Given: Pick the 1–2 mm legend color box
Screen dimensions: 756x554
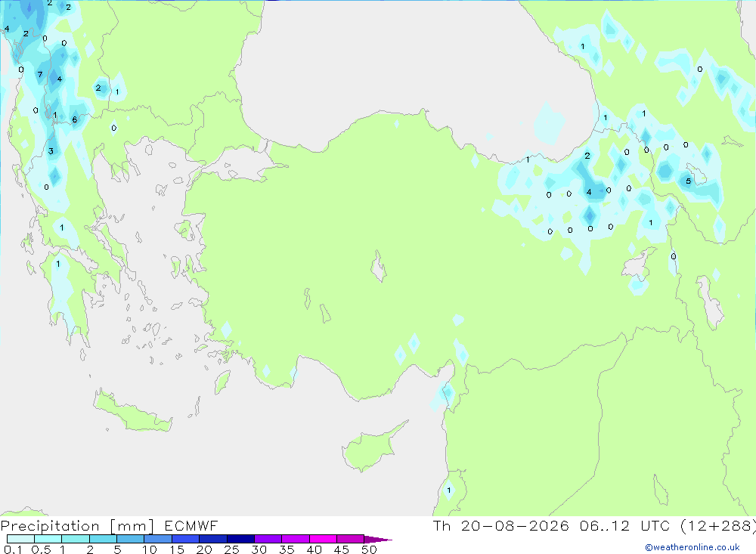Looking at the screenshot, I should pos(76,539).
